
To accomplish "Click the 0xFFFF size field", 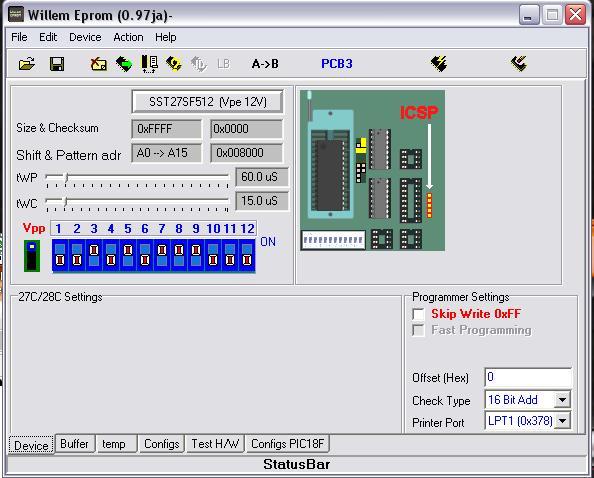I will [166, 129].
